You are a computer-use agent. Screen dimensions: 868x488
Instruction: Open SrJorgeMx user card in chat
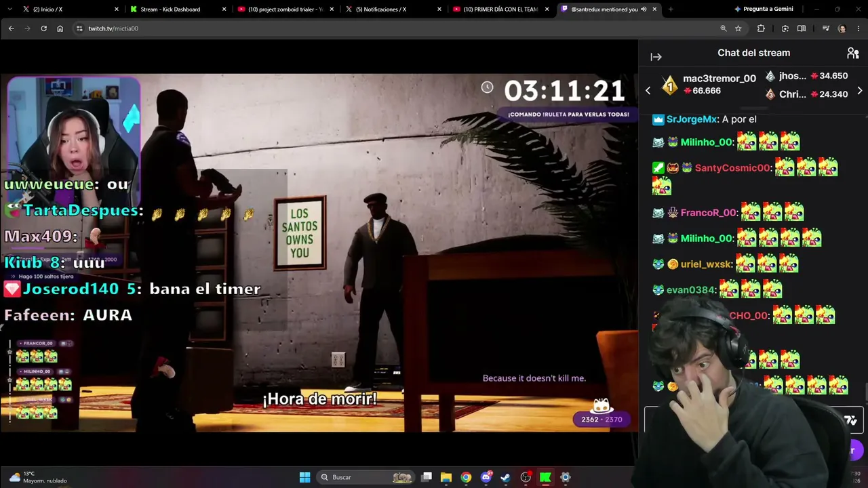pyautogui.click(x=692, y=119)
